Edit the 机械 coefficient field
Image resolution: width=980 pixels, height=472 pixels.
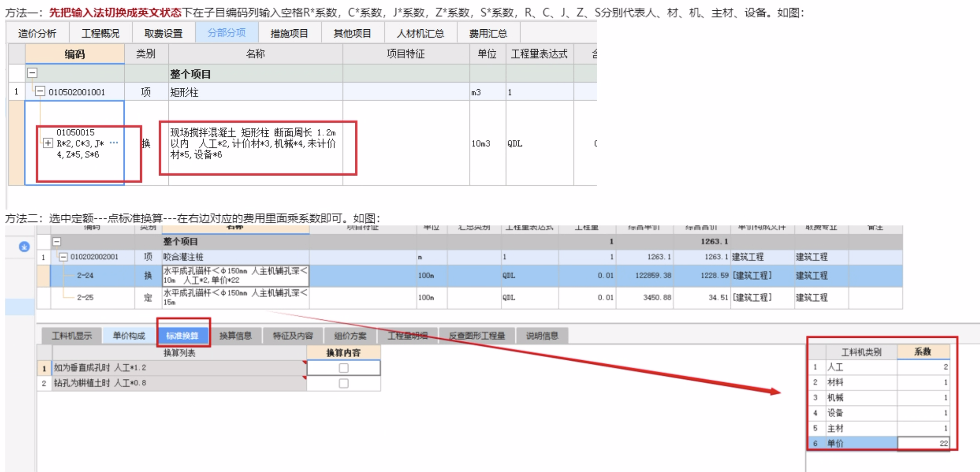(x=923, y=398)
